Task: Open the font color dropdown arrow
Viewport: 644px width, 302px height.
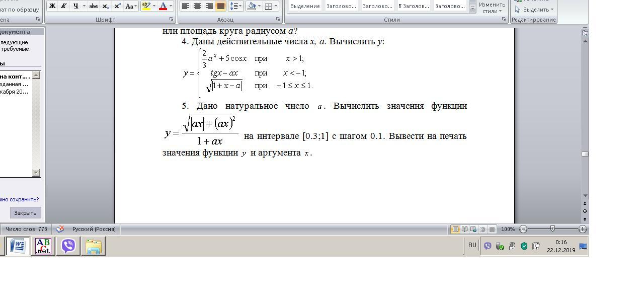Action: coord(171,6)
